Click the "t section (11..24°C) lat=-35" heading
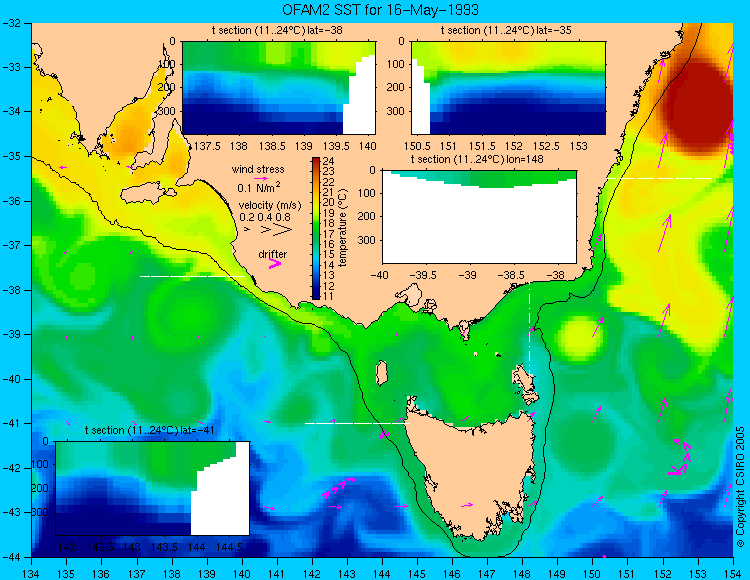The height and width of the screenshot is (580, 750). click(x=506, y=31)
